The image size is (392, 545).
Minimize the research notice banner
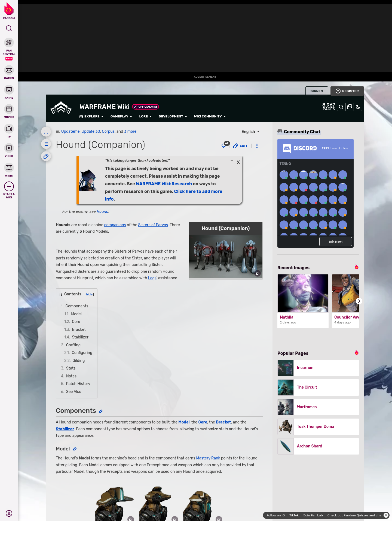click(232, 161)
